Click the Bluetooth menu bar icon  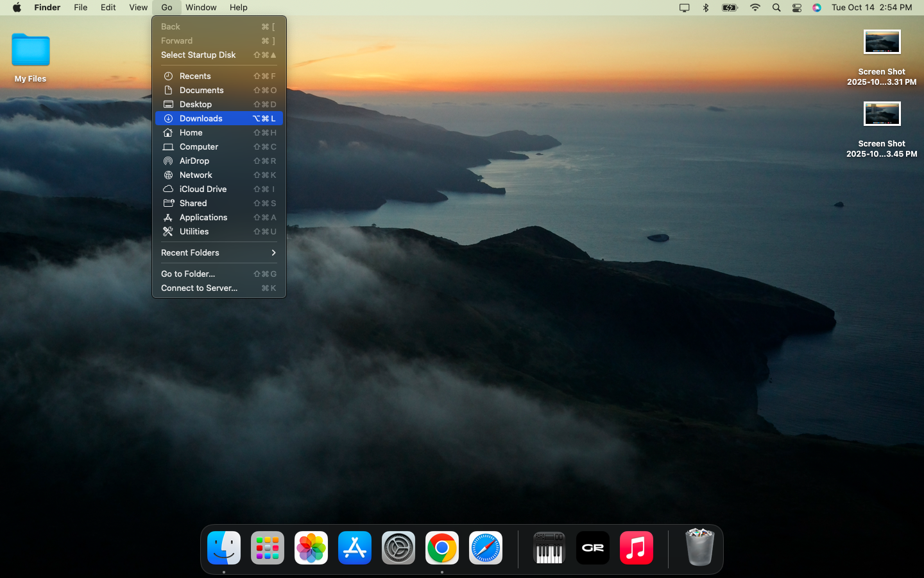706,8
